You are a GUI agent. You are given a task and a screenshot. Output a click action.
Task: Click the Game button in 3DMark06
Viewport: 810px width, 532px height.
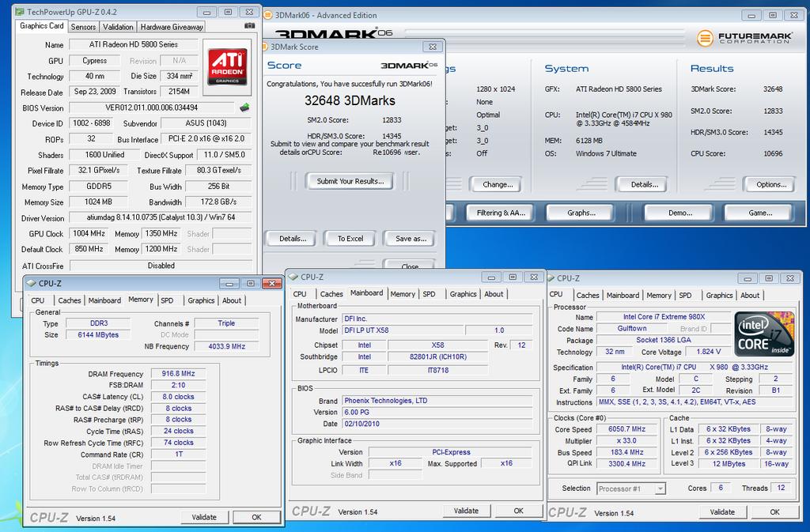(760, 213)
